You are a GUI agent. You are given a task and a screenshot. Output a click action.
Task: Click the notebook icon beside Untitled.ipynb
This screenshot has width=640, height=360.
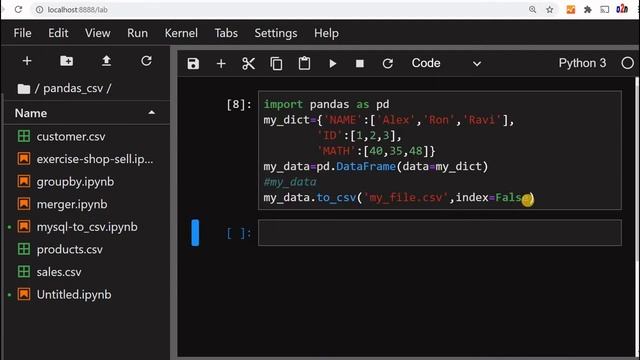(24, 295)
